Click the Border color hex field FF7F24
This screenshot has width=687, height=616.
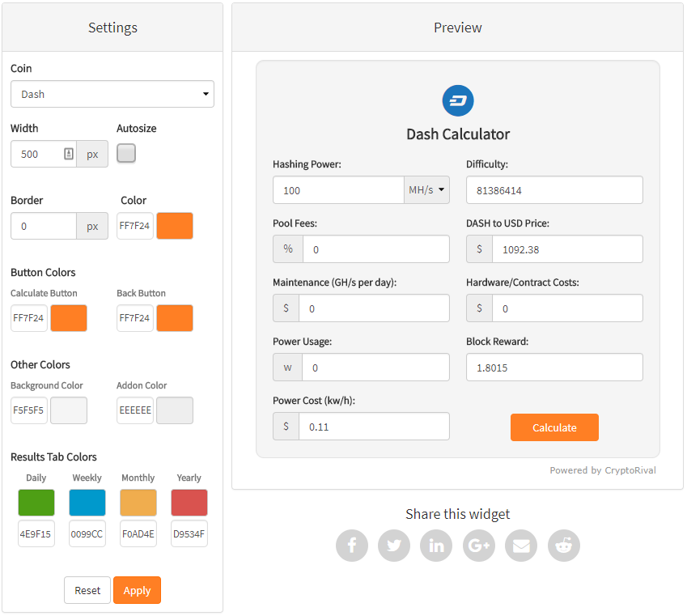[x=135, y=226]
